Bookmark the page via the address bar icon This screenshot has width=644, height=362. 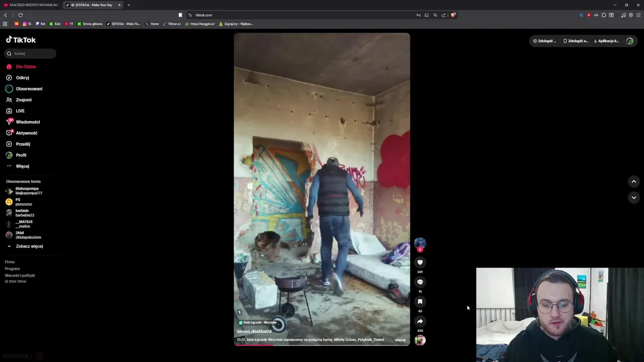180,15
